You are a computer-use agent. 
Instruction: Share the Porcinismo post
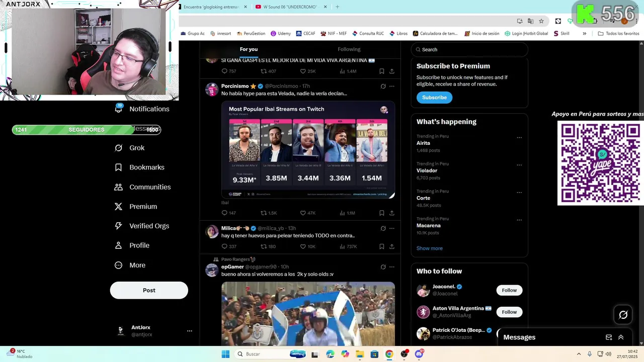click(x=391, y=213)
